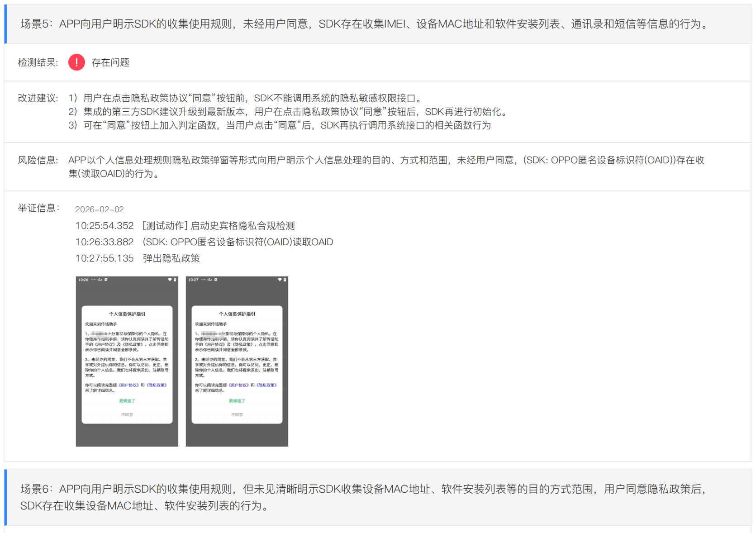Open blue 《隐私政策》 link in 10:26 screenshot
756x533 pixels.
[157, 385]
